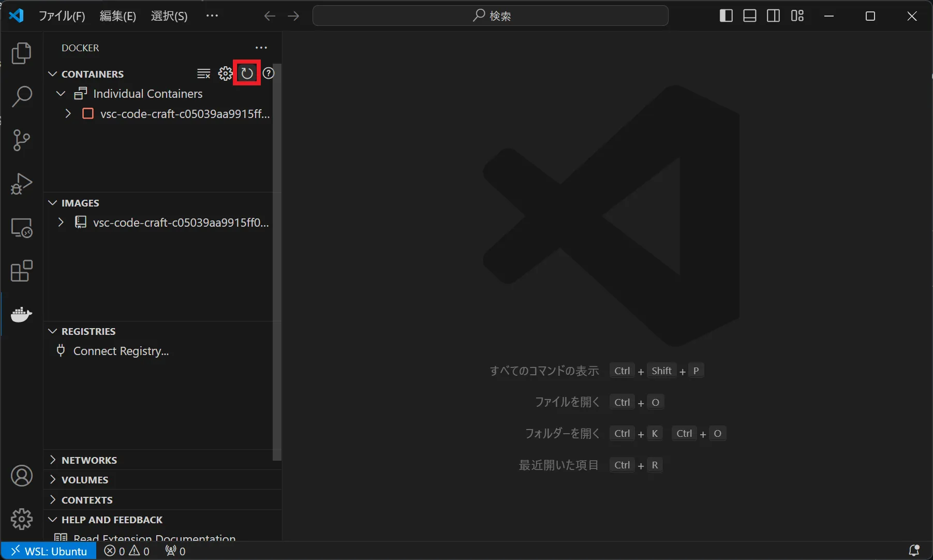
Task: Toggle the bottom panel layout button
Action: coord(750,16)
